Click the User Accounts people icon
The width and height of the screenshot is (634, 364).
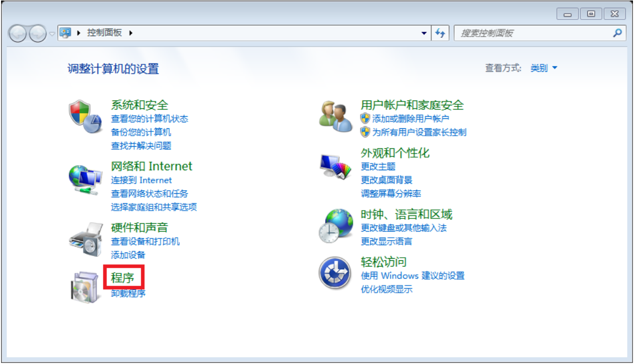pyautogui.click(x=336, y=118)
